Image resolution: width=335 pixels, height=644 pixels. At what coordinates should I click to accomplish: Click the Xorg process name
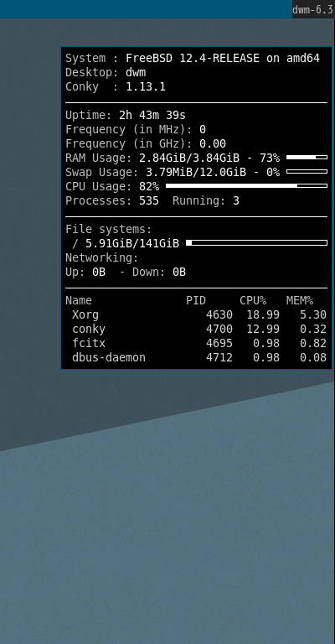pyautogui.click(x=85, y=315)
